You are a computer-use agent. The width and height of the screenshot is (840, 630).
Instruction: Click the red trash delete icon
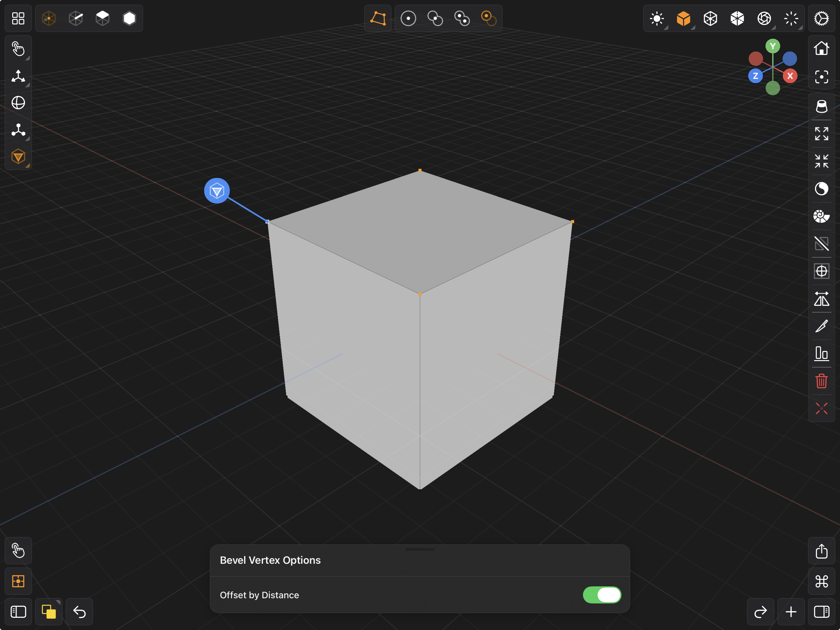(x=821, y=381)
